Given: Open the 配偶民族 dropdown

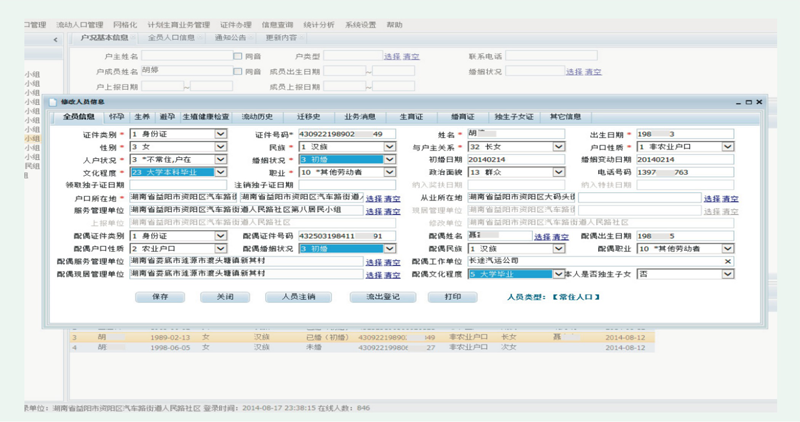Looking at the screenshot, I should click(x=559, y=249).
